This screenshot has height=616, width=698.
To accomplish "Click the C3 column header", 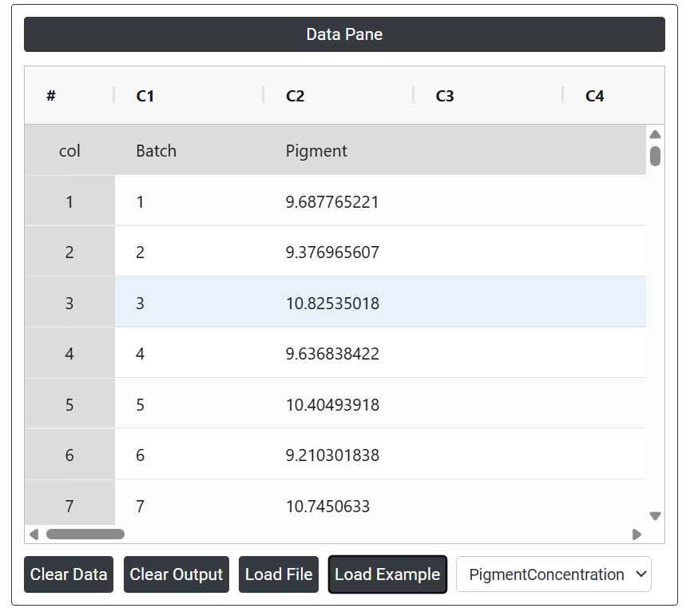I will pyautogui.click(x=445, y=96).
